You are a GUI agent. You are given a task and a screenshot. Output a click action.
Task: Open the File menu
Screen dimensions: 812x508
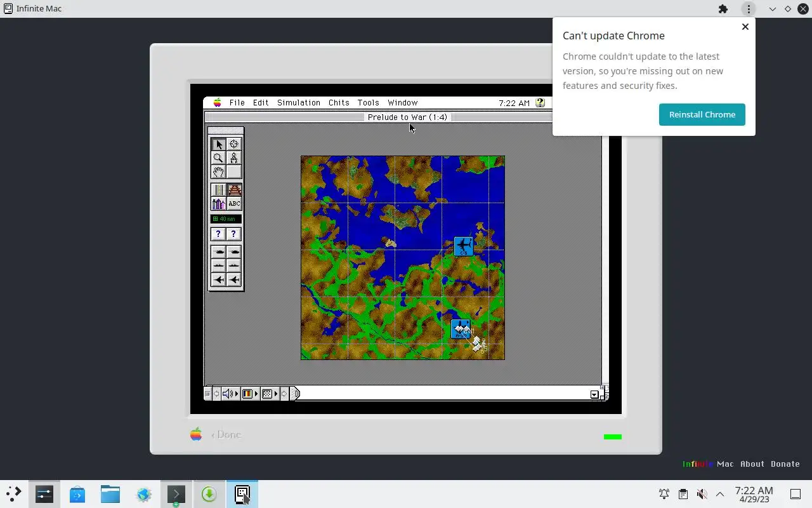pos(237,103)
